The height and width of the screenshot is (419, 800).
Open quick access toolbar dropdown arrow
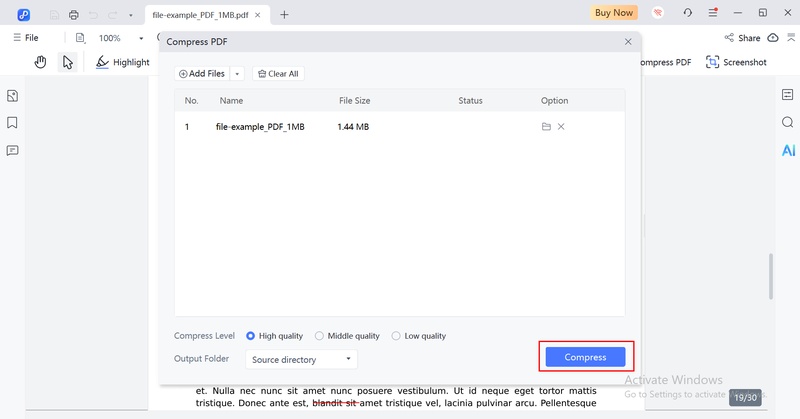click(x=131, y=15)
